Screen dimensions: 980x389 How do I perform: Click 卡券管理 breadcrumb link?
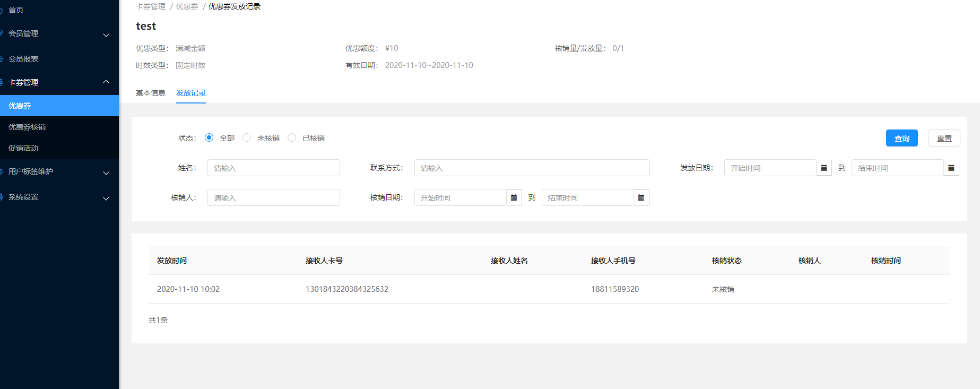[151, 6]
